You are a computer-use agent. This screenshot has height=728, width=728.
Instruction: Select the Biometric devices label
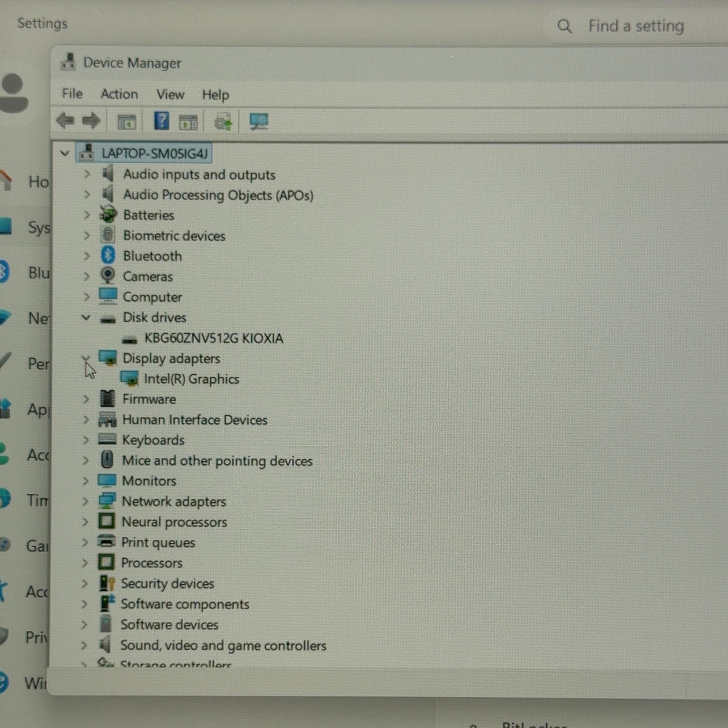pyautogui.click(x=174, y=235)
